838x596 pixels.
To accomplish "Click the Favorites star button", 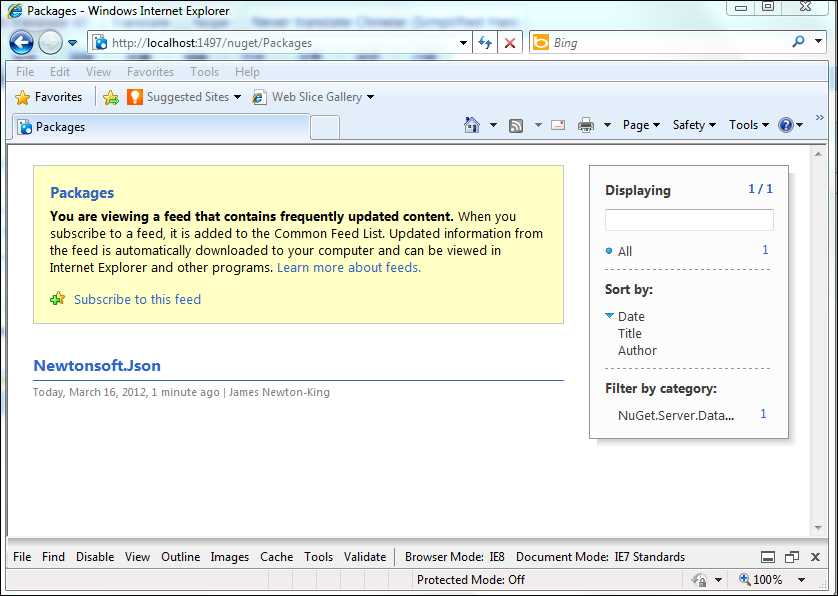I will pos(49,97).
